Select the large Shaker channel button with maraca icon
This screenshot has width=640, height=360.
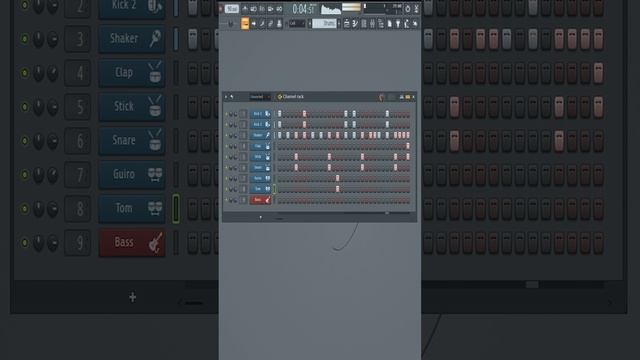[x=132, y=39]
